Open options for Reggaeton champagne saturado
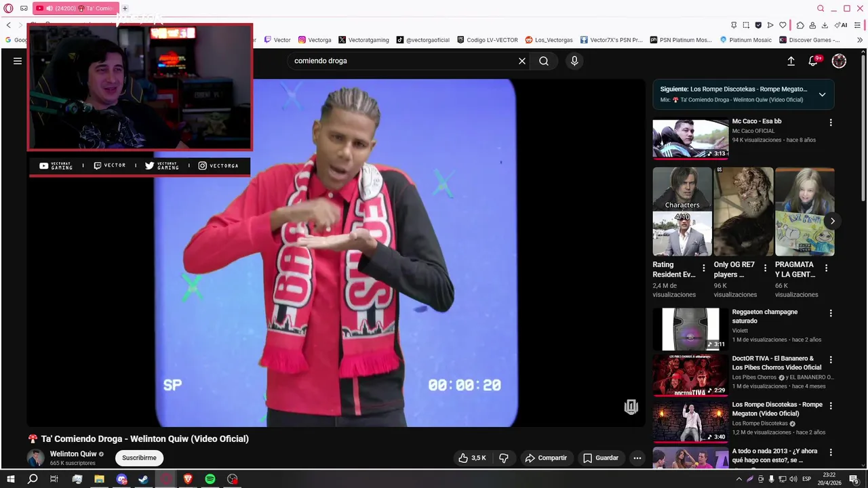The image size is (868, 488). tap(831, 313)
